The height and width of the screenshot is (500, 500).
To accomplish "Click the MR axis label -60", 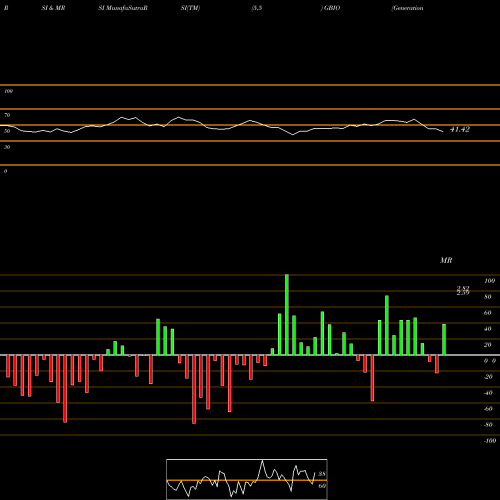I will coord(488,409).
